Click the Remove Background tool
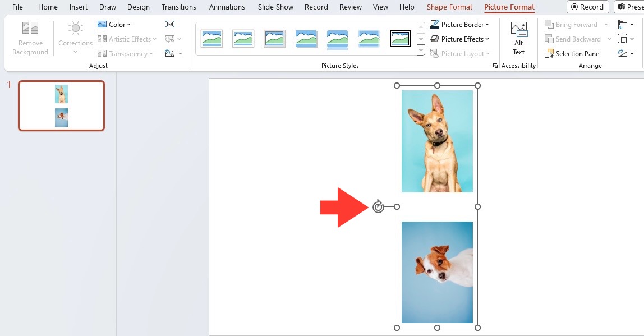644x336 pixels. 30,39
